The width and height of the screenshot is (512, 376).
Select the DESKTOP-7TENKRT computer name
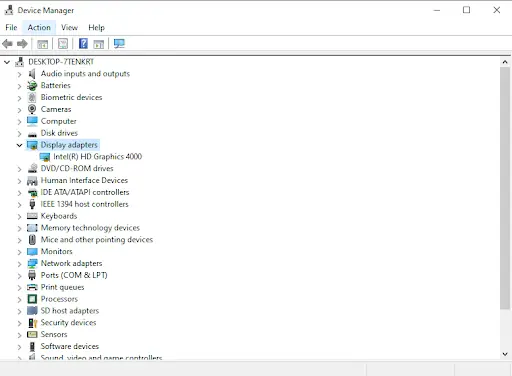point(61,62)
